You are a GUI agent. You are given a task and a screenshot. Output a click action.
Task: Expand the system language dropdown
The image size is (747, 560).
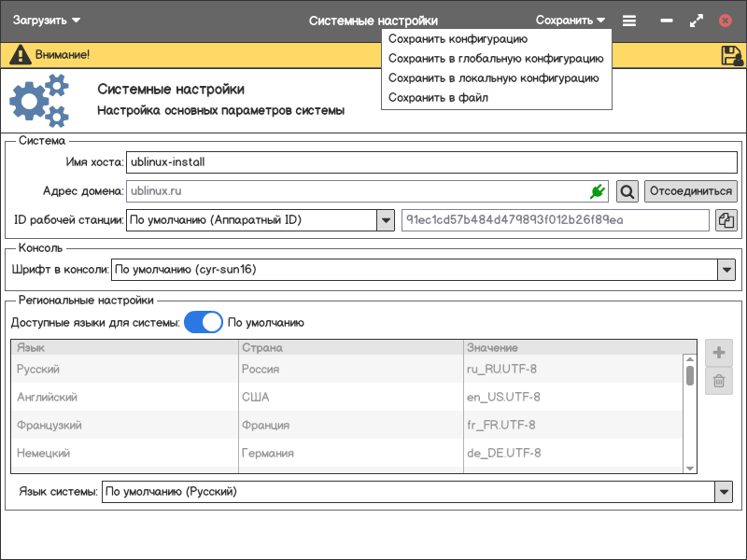723,491
